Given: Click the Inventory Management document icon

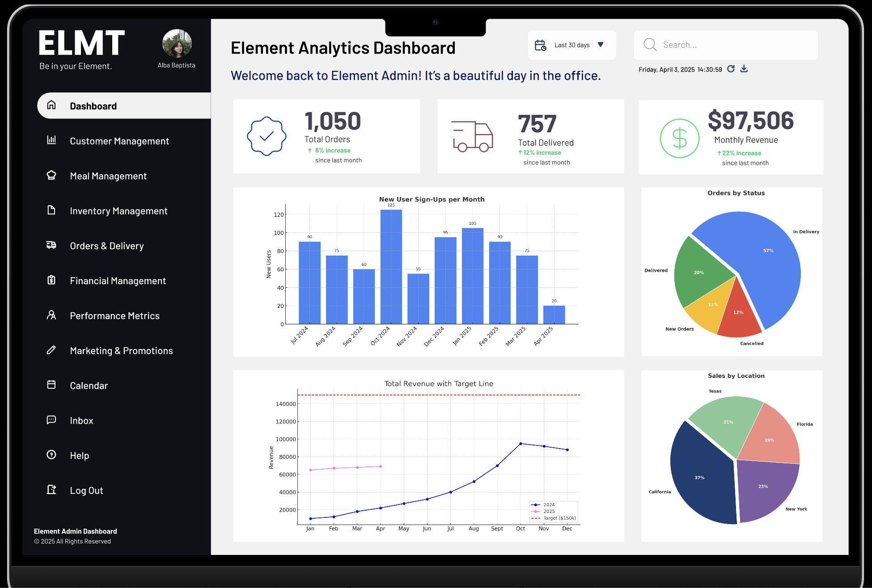Looking at the screenshot, I should pyautogui.click(x=51, y=210).
